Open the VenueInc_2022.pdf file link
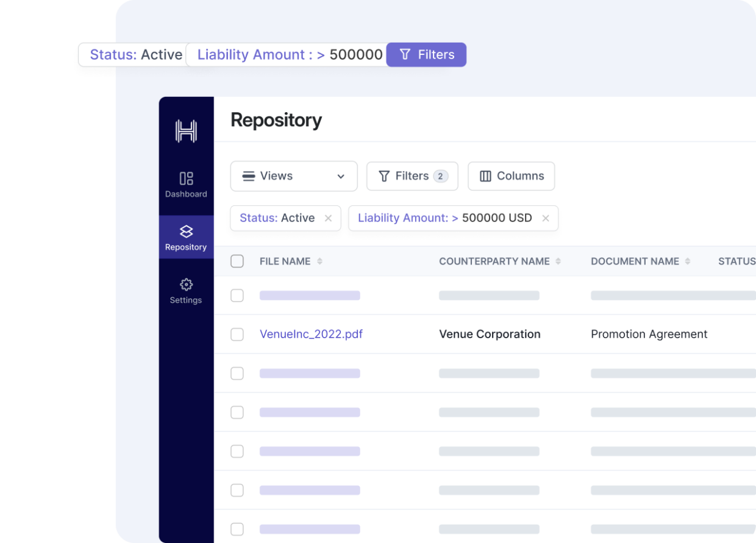 (311, 334)
